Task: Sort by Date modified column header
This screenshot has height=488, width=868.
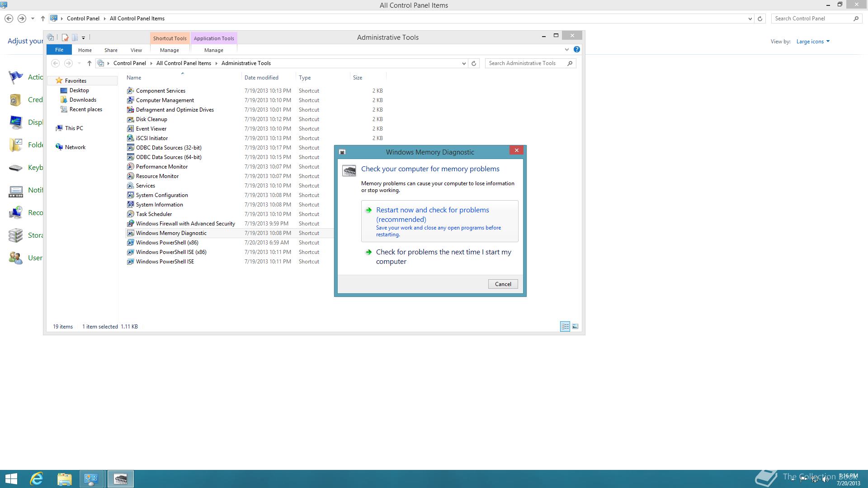Action: point(269,78)
